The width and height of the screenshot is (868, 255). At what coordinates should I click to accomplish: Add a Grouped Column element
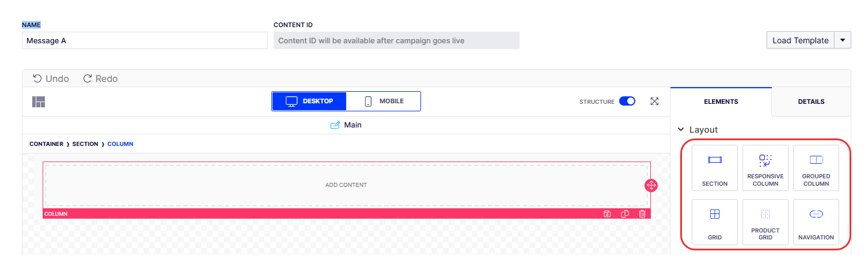pyautogui.click(x=816, y=168)
